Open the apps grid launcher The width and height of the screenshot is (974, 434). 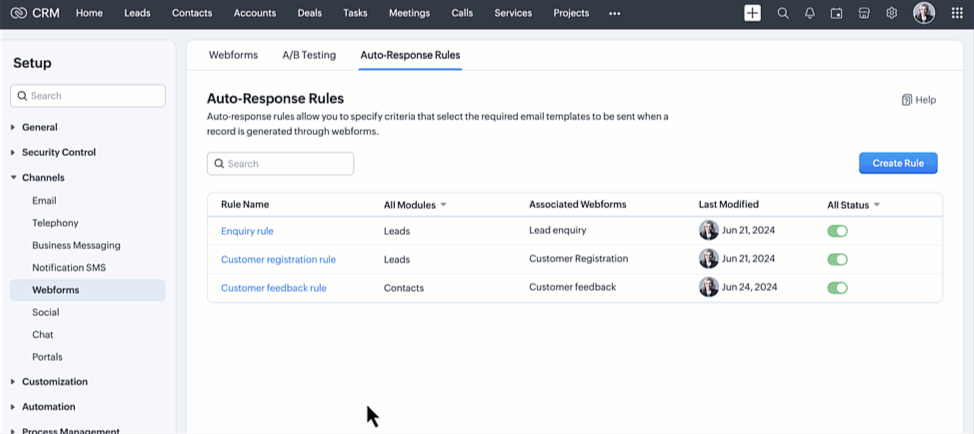[959, 13]
